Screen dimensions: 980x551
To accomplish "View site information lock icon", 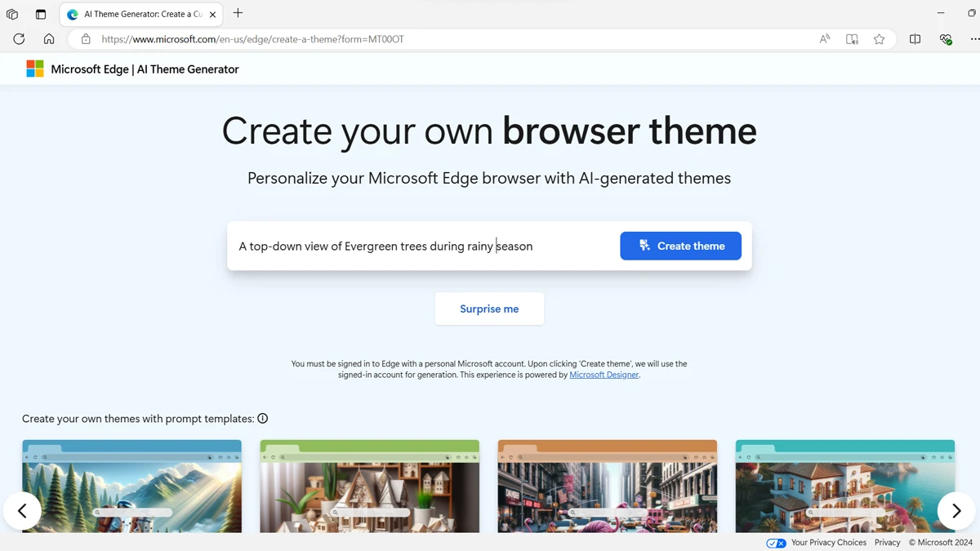I will click(86, 39).
